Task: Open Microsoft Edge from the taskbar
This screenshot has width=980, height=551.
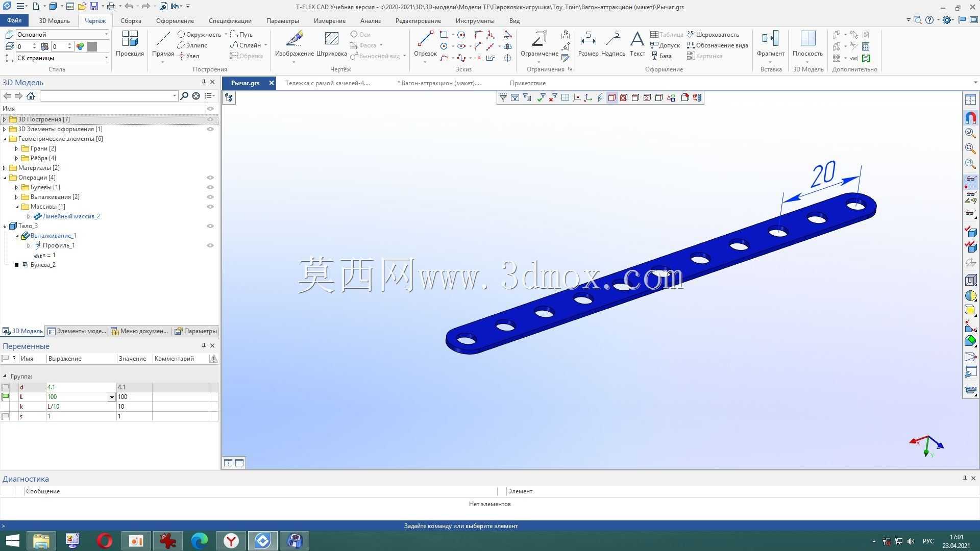Action: (x=200, y=540)
